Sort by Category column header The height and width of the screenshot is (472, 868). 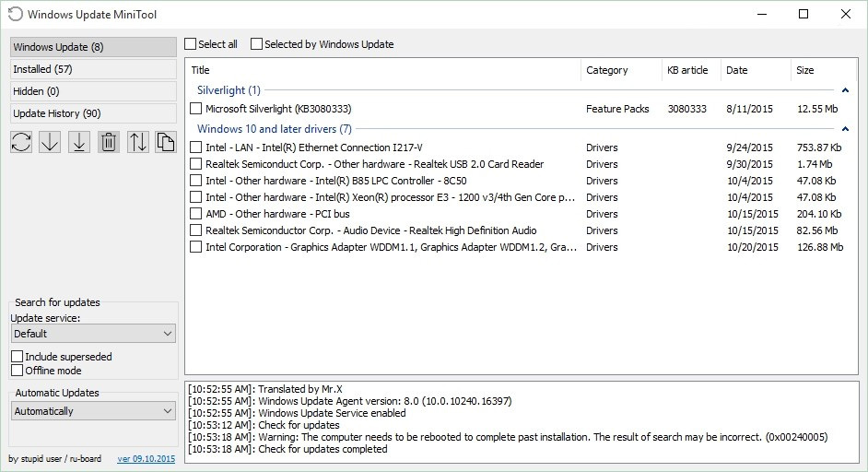point(621,70)
